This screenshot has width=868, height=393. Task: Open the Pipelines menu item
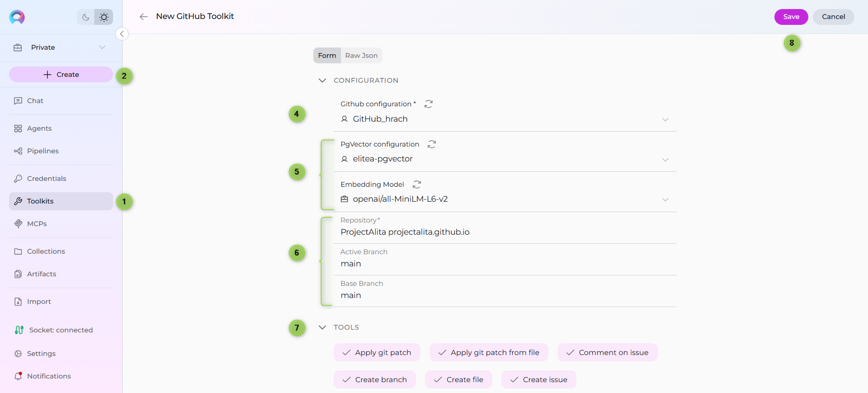pyautogui.click(x=43, y=151)
